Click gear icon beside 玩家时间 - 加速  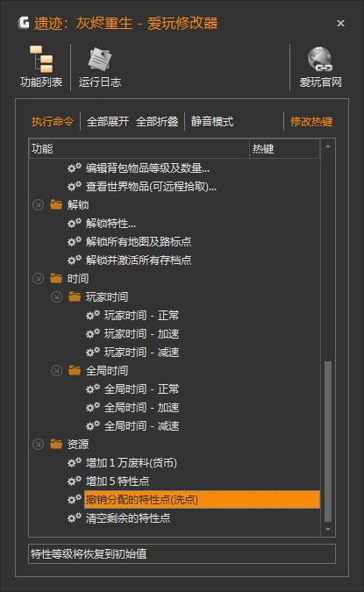[x=93, y=333]
